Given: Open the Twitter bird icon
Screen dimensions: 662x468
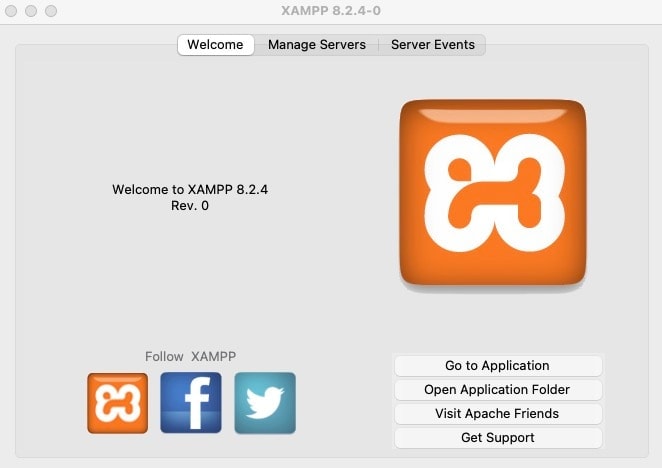Looking at the screenshot, I should tap(265, 403).
